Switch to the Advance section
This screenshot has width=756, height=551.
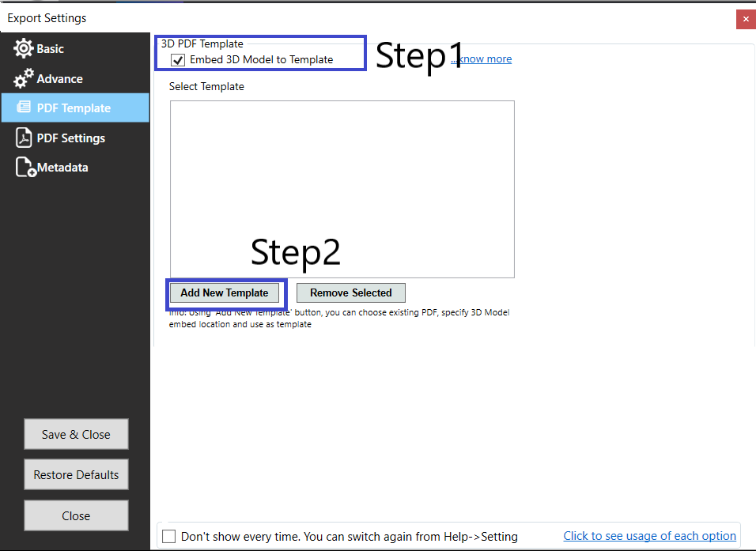60,78
